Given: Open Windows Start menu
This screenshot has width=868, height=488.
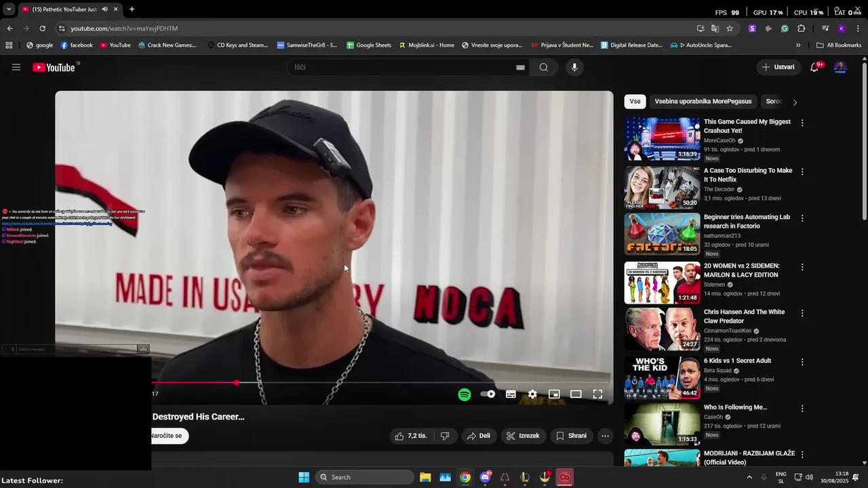Looking at the screenshot, I should coord(304,477).
